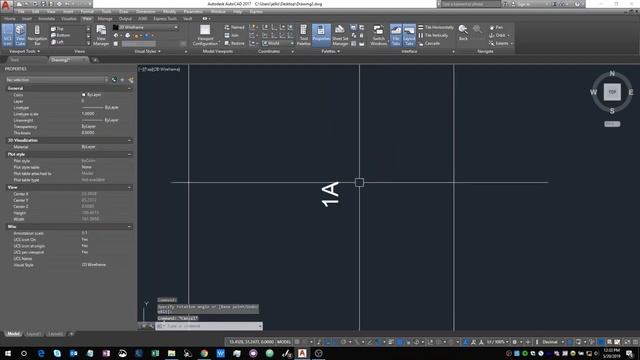The height and width of the screenshot is (360, 640).
Task: Open the Dimension menu
Action: tap(145, 12)
